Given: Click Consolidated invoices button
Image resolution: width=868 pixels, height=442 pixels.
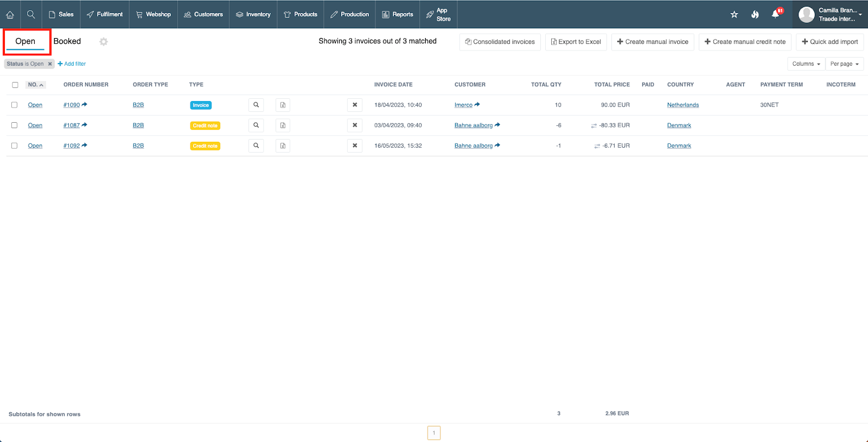Looking at the screenshot, I should pyautogui.click(x=500, y=42).
